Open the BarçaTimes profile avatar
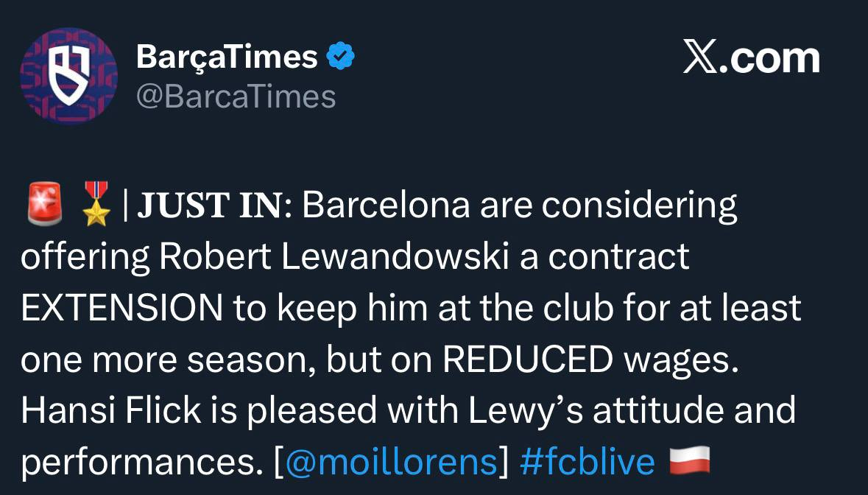The width and height of the screenshot is (868, 495). [68, 76]
